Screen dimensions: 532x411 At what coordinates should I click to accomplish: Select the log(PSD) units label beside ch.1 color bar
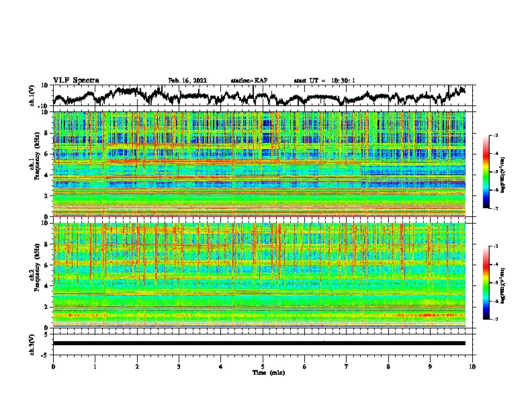(503, 175)
